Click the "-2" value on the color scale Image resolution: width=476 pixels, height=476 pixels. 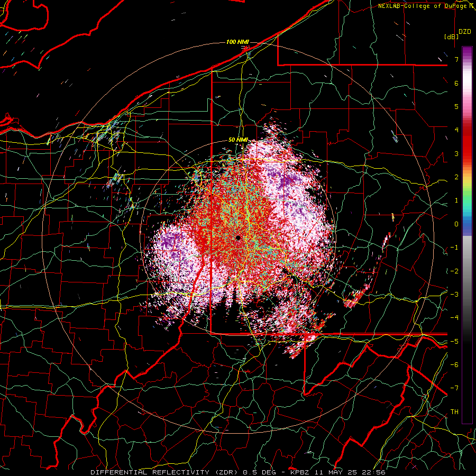(x=454, y=271)
